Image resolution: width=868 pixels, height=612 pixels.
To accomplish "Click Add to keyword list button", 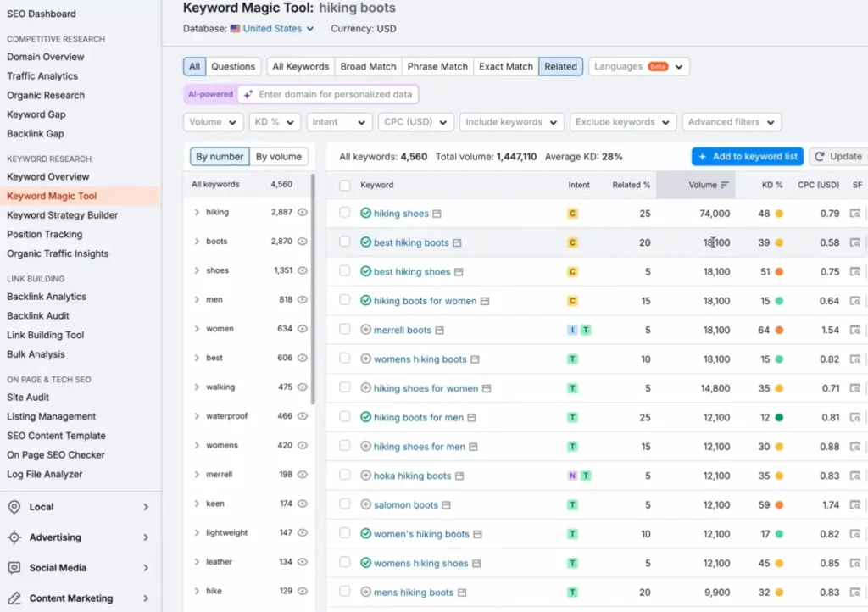I will click(x=748, y=157).
